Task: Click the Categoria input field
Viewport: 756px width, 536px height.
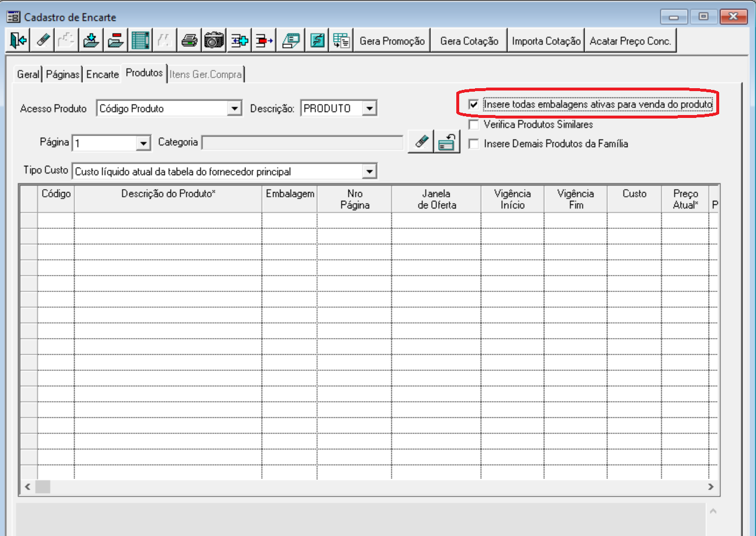Action: (x=303, y=142)
